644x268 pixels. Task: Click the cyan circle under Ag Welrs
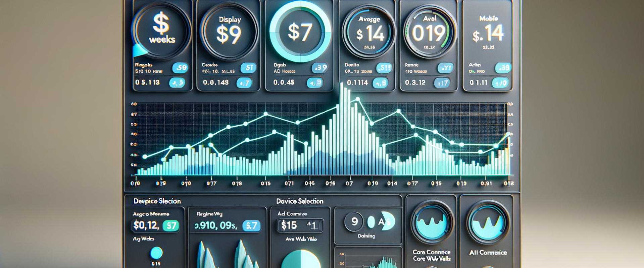(156, 253)
